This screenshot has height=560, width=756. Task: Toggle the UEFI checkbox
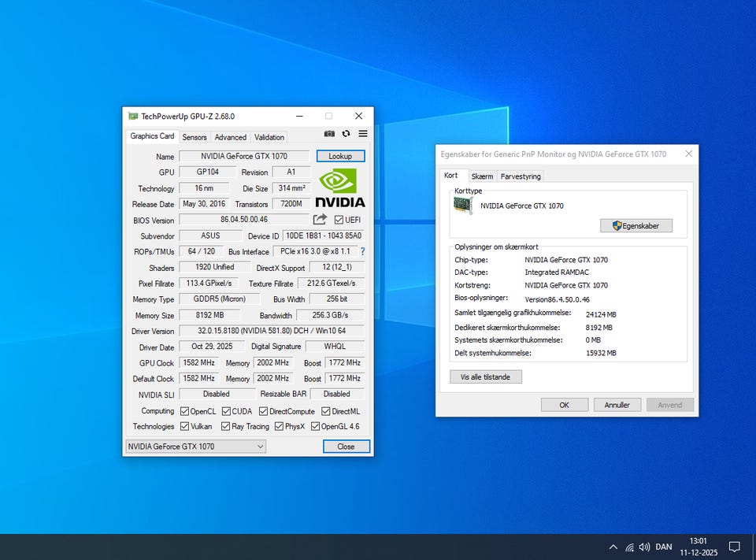pos(339,220)
